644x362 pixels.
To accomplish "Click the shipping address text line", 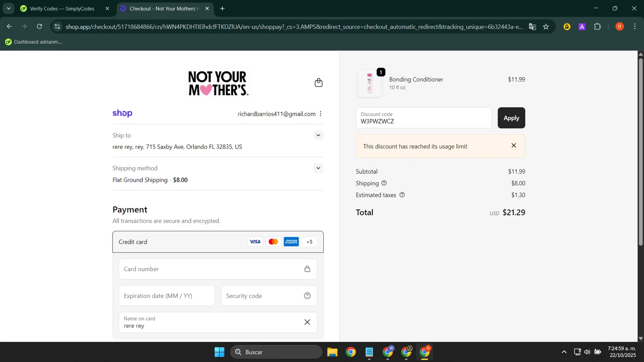I will click(x=177, y=147).
